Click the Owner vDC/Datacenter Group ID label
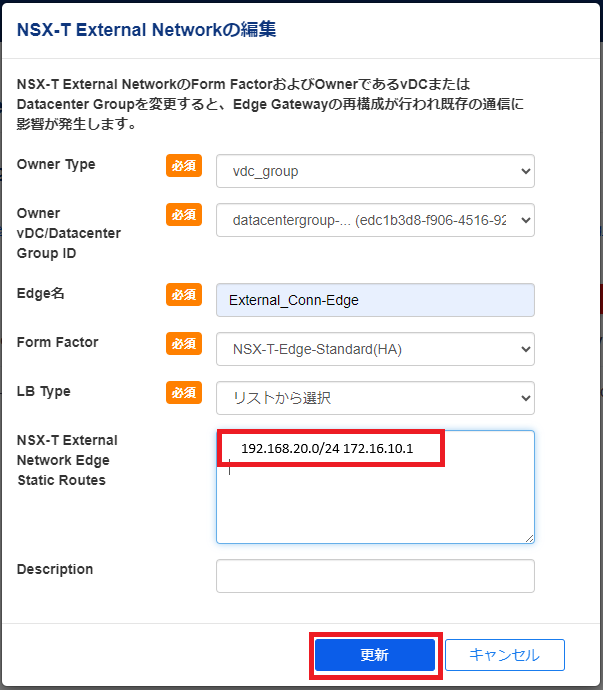Screen dimensions: 603x690 point(69,233)
